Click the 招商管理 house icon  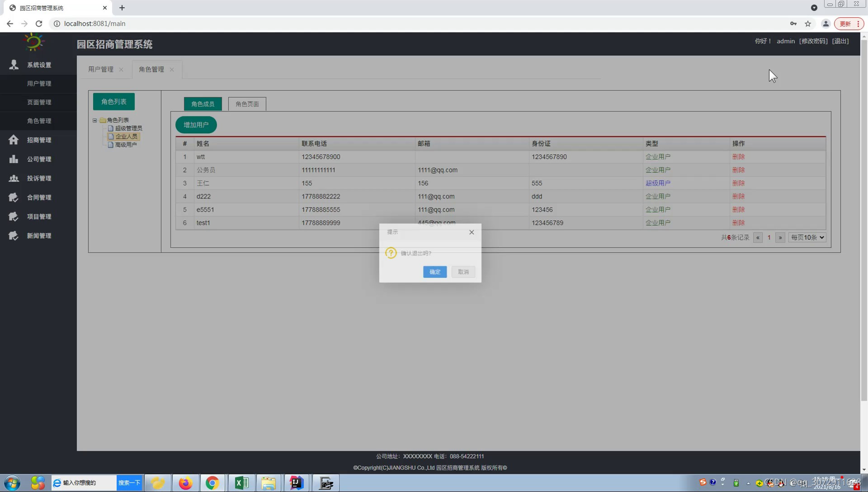(14, 140)
